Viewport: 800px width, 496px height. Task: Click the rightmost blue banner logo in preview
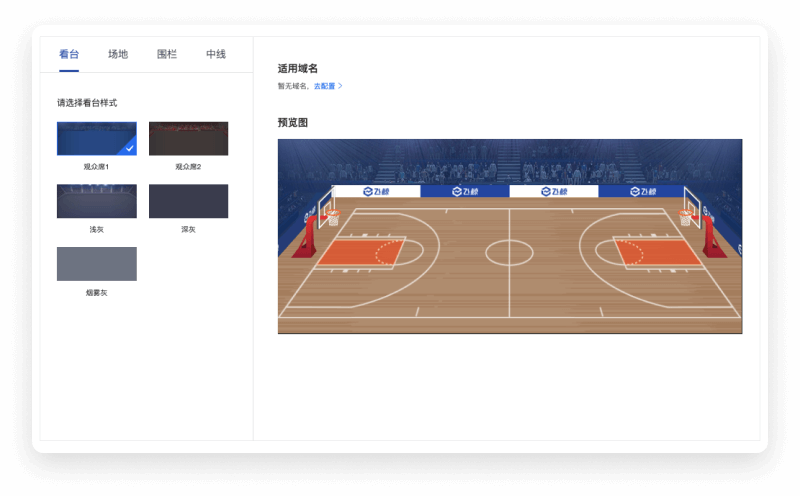pyautogui.click(x=641, y=191)
